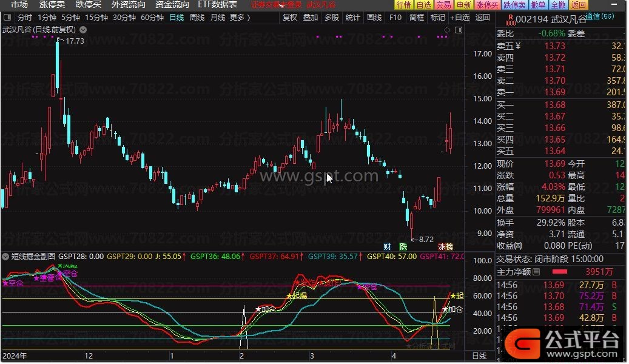Select the 日线 period tab
Image resolution: width=629 pixels, height=364 pixels.
point(177,18)
